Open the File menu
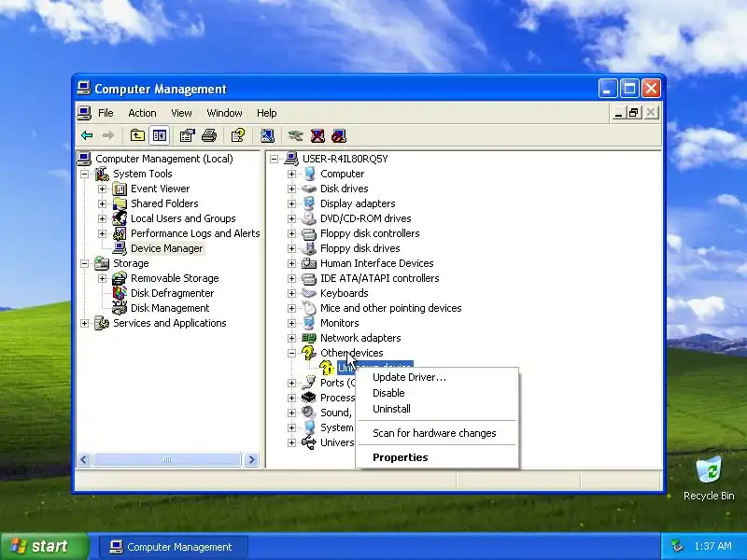 point(106,113)
